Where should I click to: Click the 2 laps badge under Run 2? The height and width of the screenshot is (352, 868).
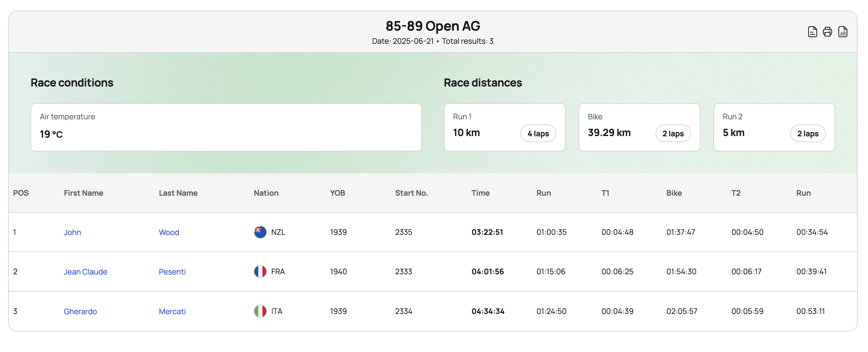click(808, 134)
